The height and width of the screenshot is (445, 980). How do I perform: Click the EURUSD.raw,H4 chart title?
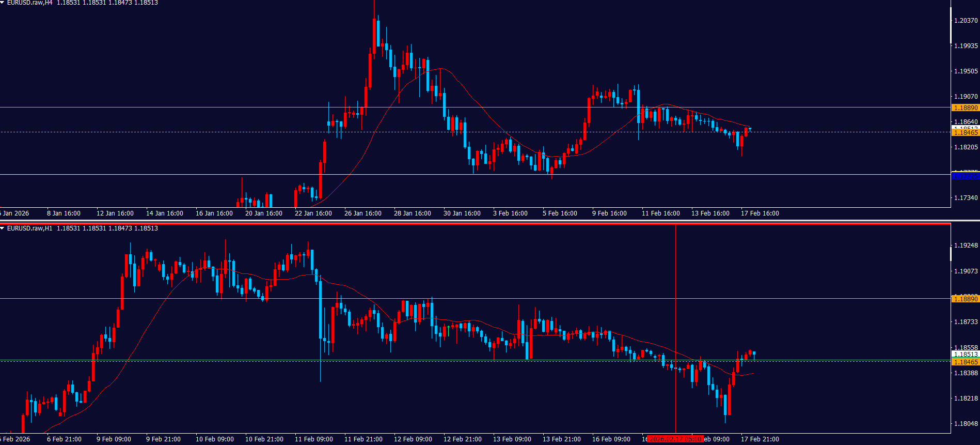pos(29,3)
